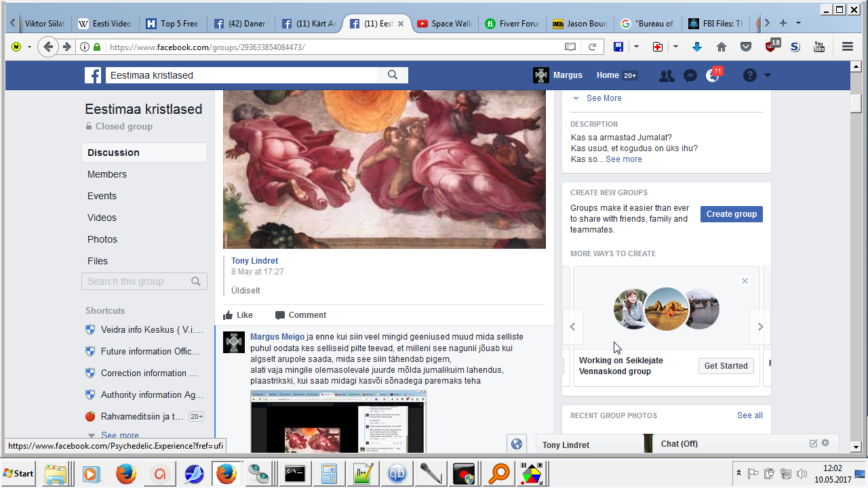Open Facebook account dropdown arrow
This screenshot has height=488, width=868.
(768, 76)
